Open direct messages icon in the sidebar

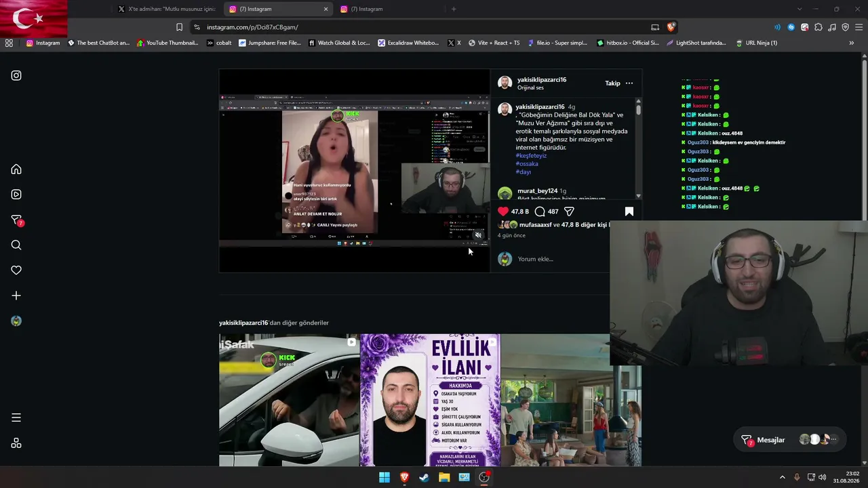click(x=17, y=220)
